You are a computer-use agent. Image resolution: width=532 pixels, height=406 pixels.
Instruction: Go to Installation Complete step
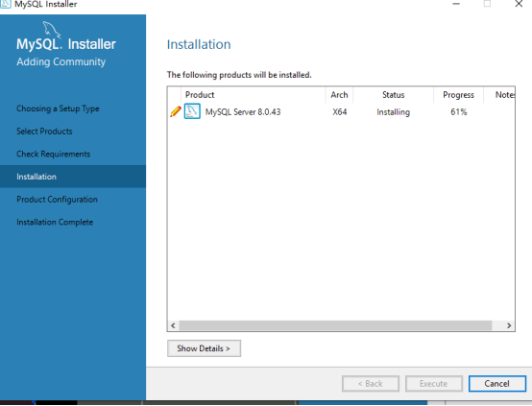(x=55, y=222)
